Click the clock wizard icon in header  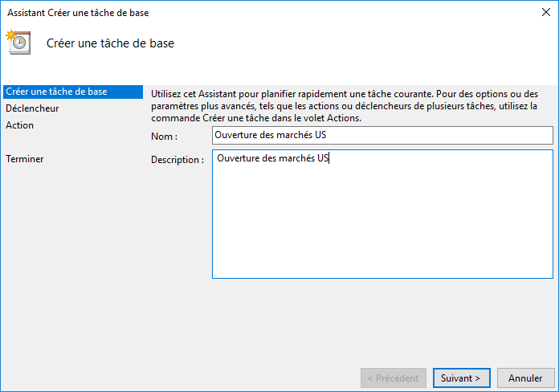click(18, 43)
